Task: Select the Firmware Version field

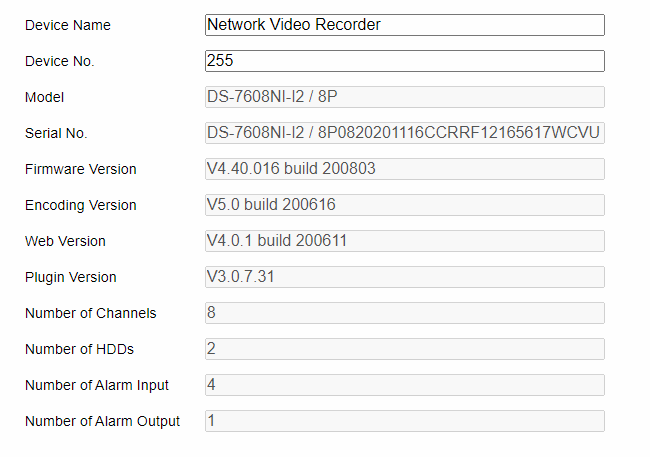Action: [x=404, y=169]
